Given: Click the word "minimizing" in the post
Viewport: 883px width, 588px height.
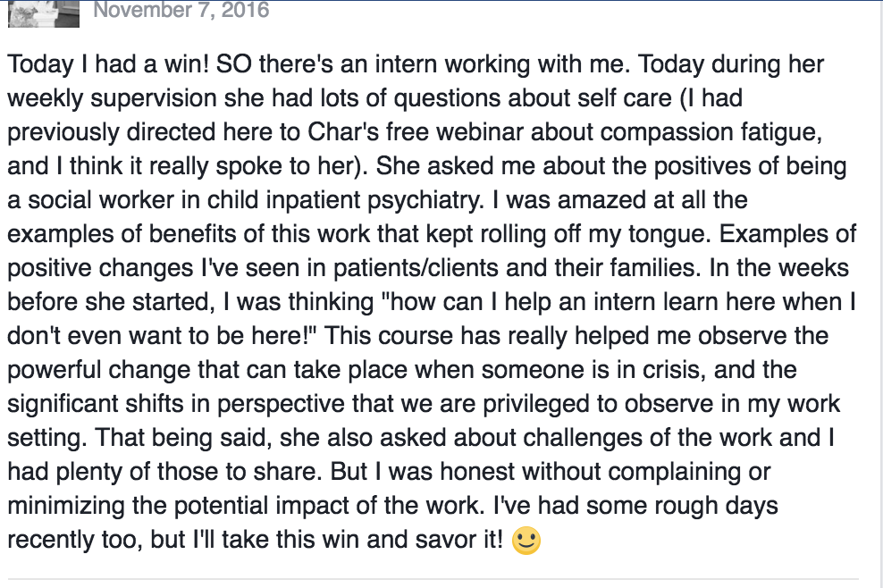Looking at the screenshot, I should tap(66, 507).
